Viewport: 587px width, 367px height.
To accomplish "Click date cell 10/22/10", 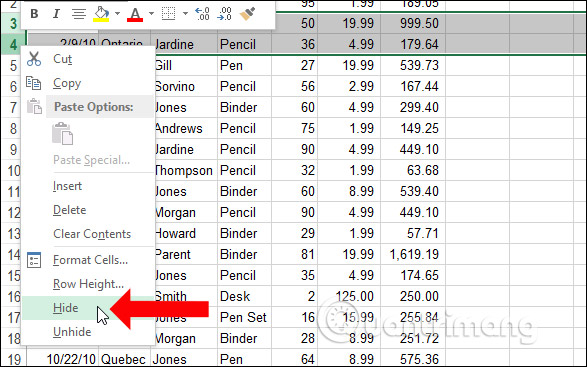I will point(63,360).
